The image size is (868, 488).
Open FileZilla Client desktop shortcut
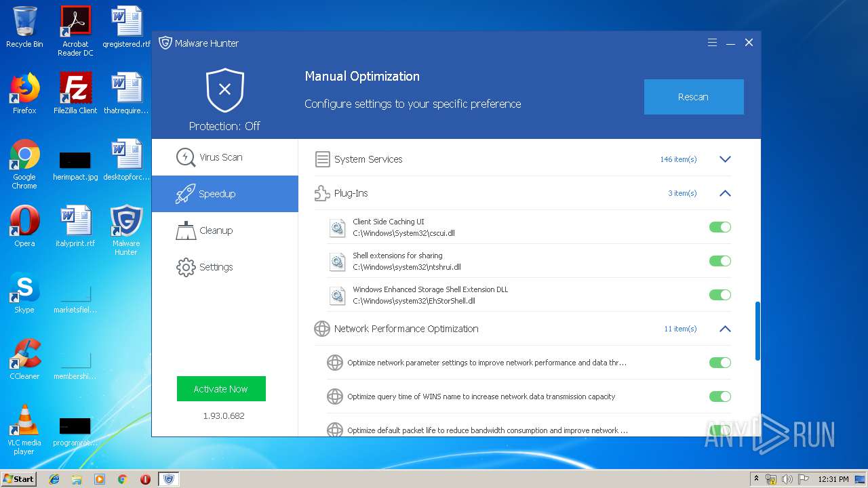coord(75,94)
